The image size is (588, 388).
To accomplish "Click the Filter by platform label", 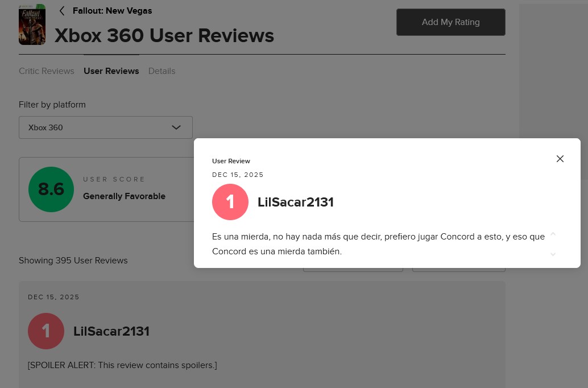I will [52, 105].
